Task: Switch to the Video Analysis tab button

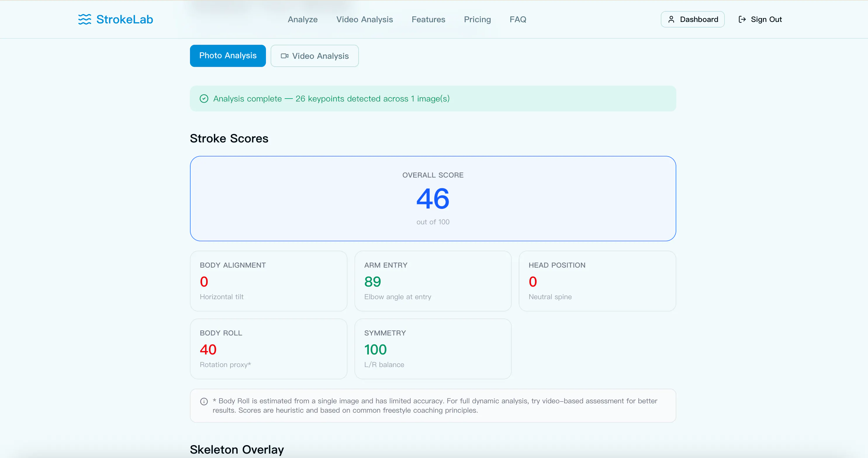Action: point(314,56)
